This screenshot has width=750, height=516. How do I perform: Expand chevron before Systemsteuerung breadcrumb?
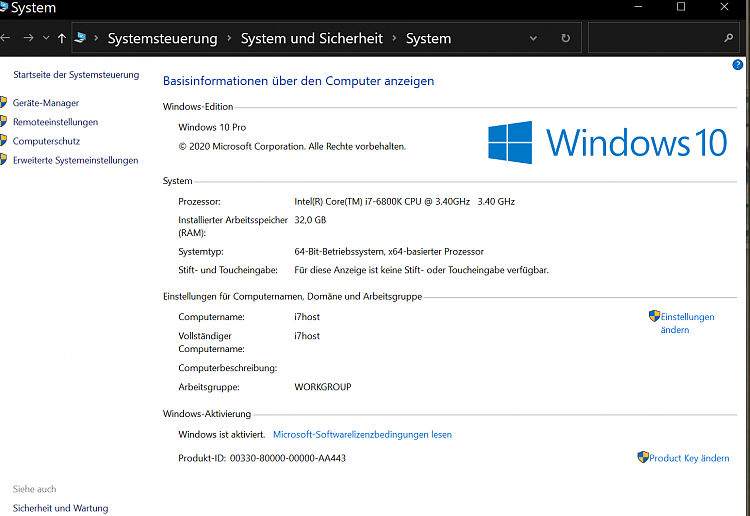point(96,38)
